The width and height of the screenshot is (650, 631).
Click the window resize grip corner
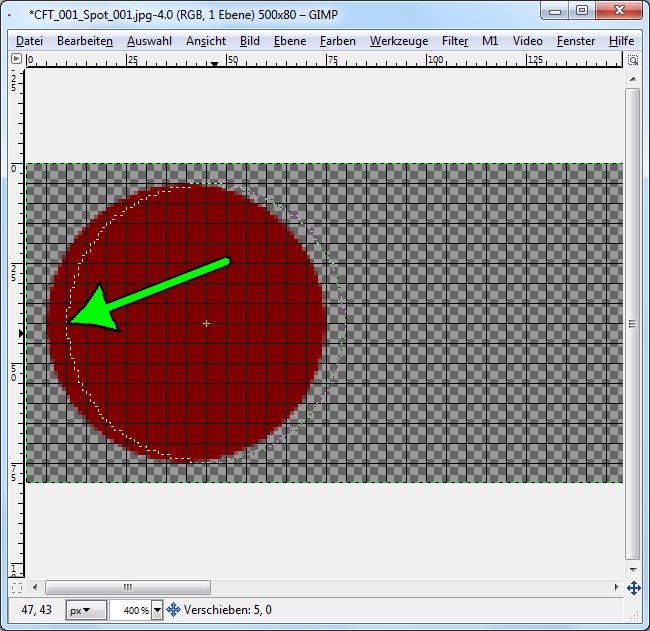tap(635, 616)
